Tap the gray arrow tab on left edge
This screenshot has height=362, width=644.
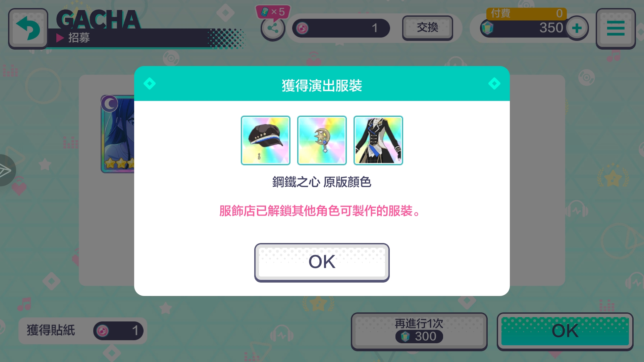7,170
